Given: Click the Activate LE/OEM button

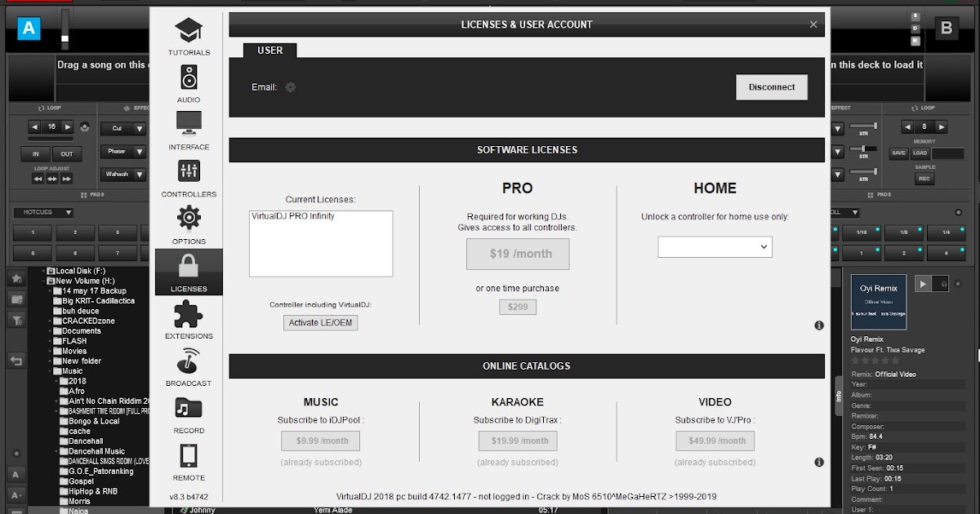Looking at the screenshot, I should 321,323.
